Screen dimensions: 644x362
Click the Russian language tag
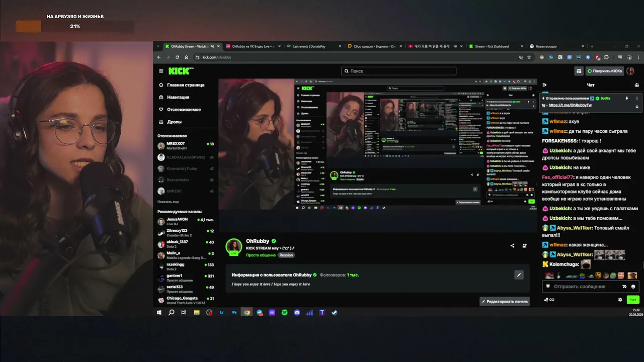click(x=286, y=255)
